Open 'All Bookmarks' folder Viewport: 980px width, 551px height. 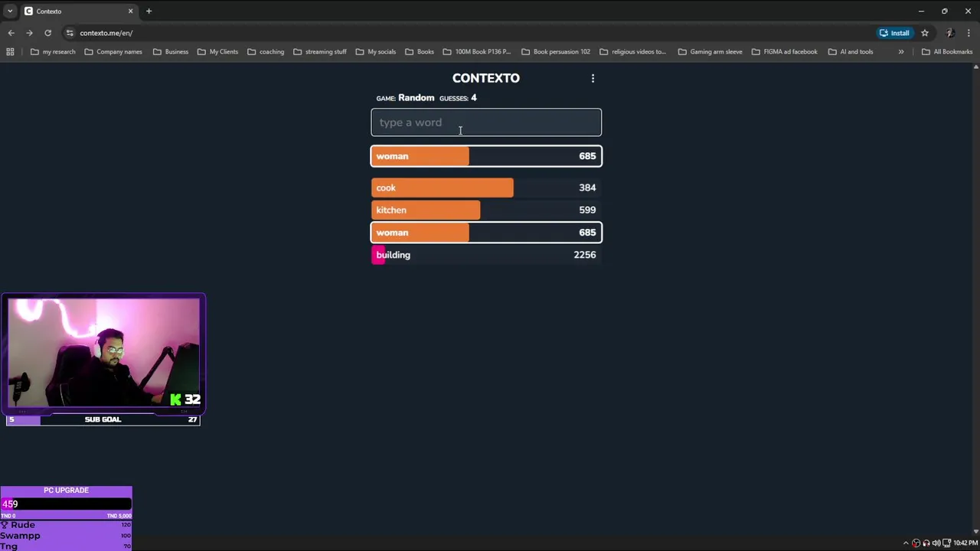pyautogui.click(x=947, y=52)
